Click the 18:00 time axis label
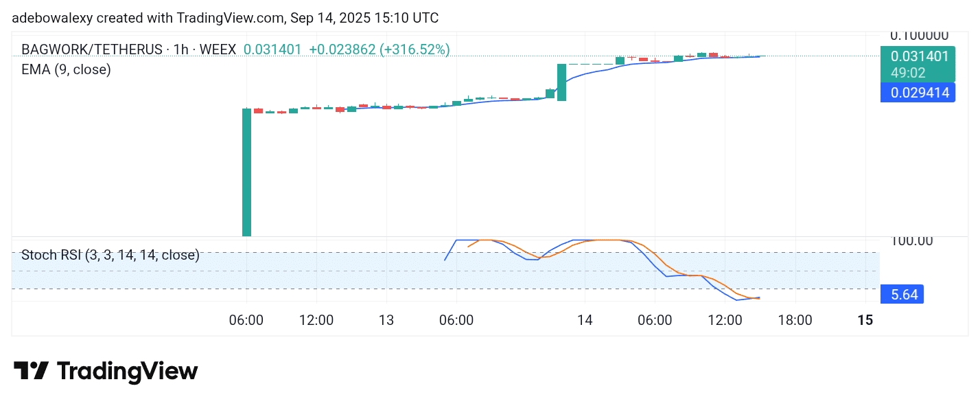Viewport: 980px width, 406px height. click(795, 320)
